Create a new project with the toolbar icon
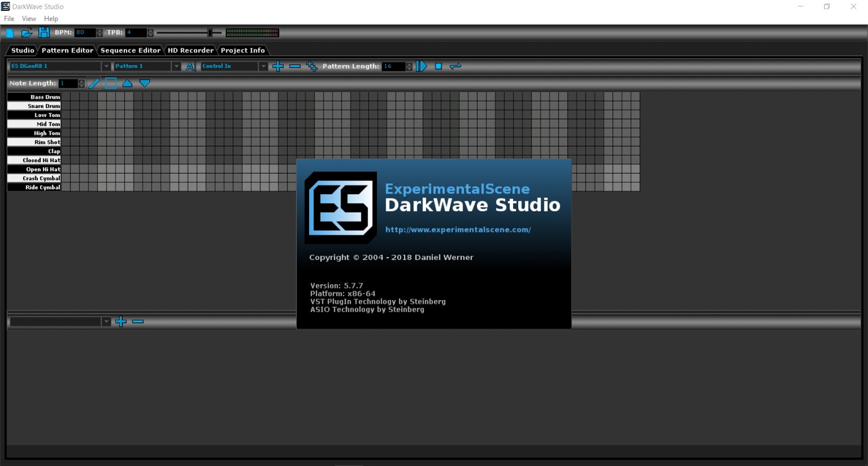868x466 pixels. point(10,33)
